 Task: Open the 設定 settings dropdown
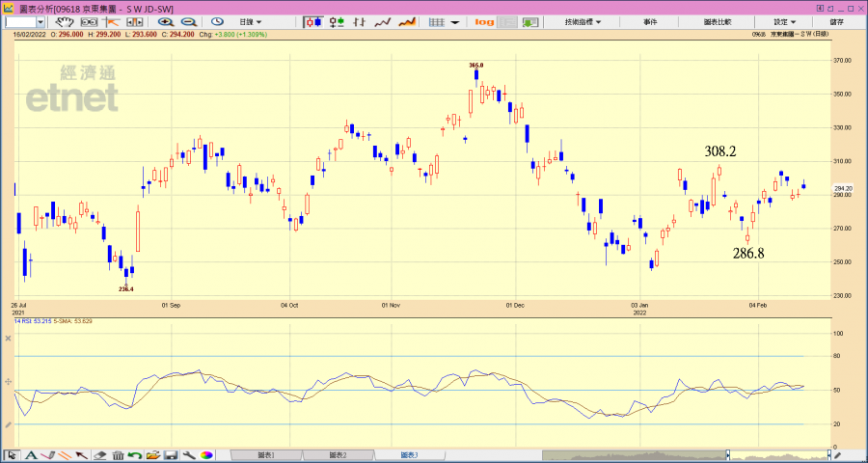click(x=786, y=21)
